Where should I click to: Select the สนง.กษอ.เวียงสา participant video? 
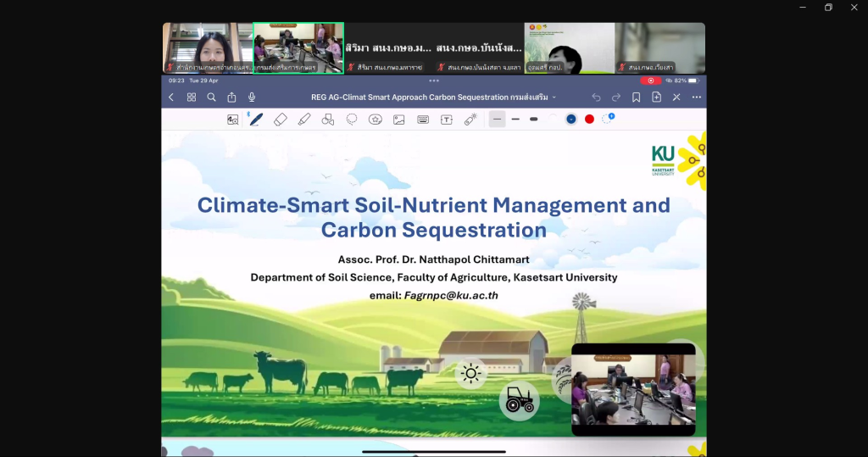tap(659, 48)
